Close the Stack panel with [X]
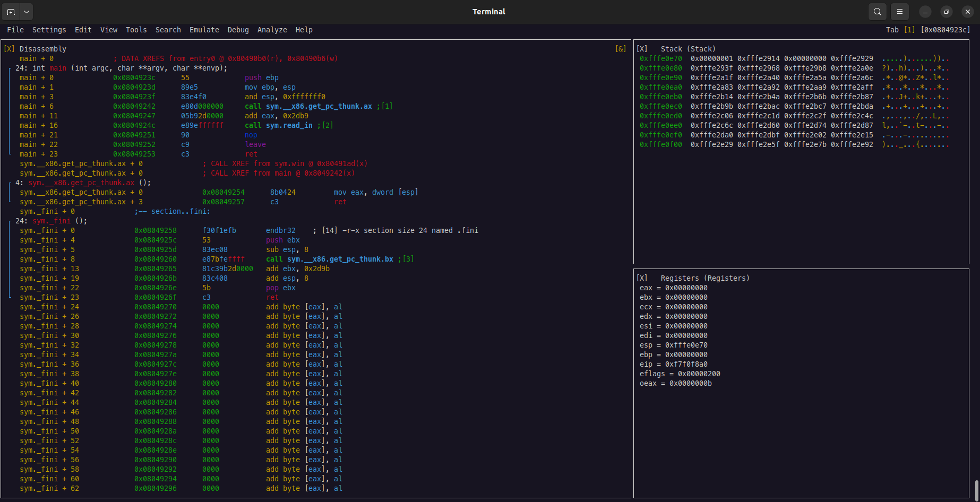 (642, 49)
